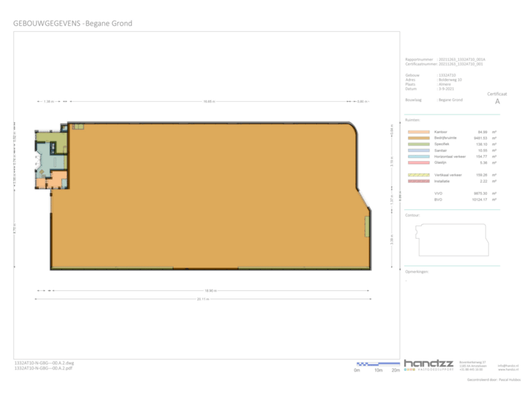This screenshot has width=532, height=399.
Task: Click the Sanitair blue legend swatch
Action: point(419,149)
